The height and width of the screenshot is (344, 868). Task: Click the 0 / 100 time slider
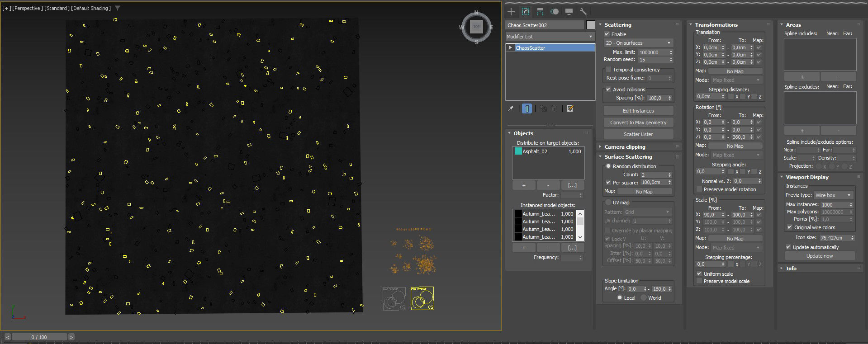(39, 337)
